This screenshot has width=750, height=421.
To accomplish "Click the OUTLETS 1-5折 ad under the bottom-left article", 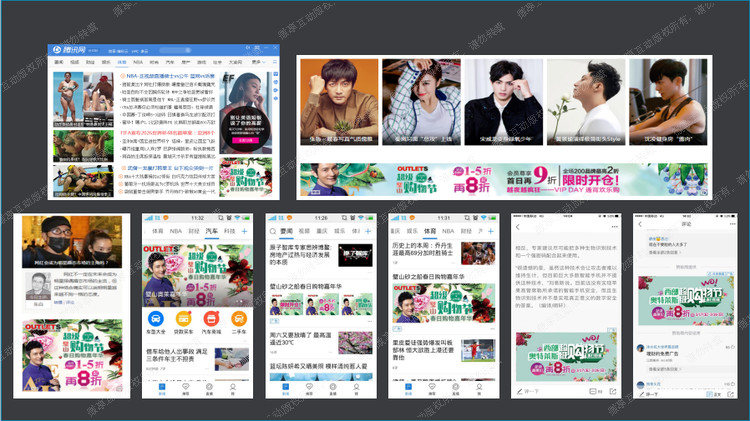I will (72, 355).
